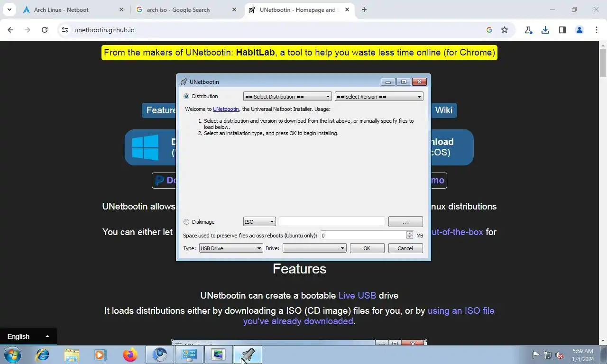Switch to UNetbootin app in taskbar
Viewport: 607px width, 364px height.
[x=248, y=355]
